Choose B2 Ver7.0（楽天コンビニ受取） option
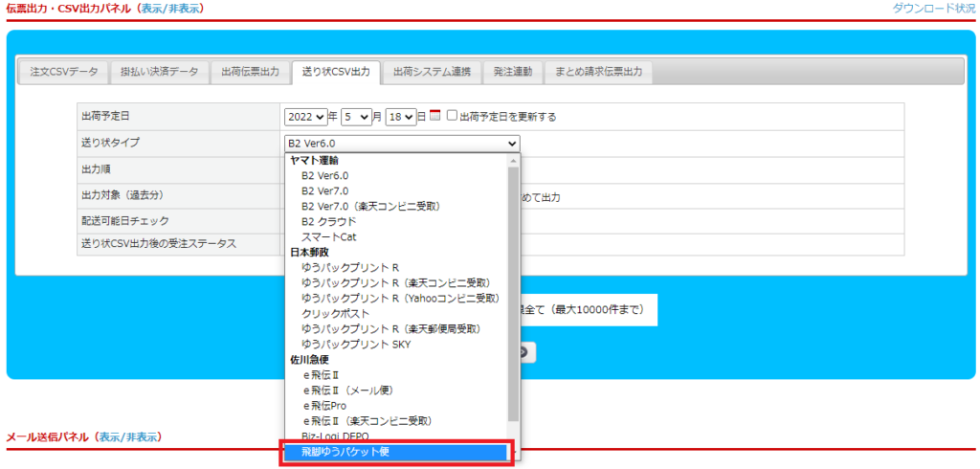The height and width of the screenshot is (469, 980). click(x=398, y=206)
